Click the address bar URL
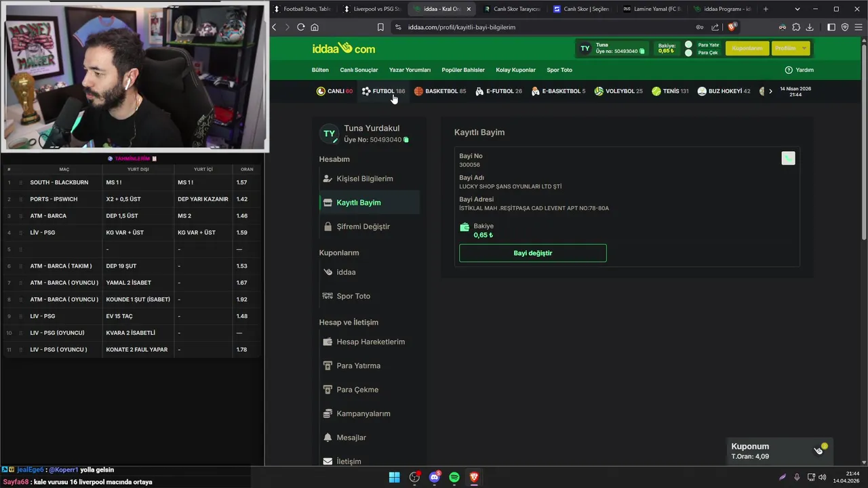The width and height of the screenshot is (868, 488). [x=461, y=27]
